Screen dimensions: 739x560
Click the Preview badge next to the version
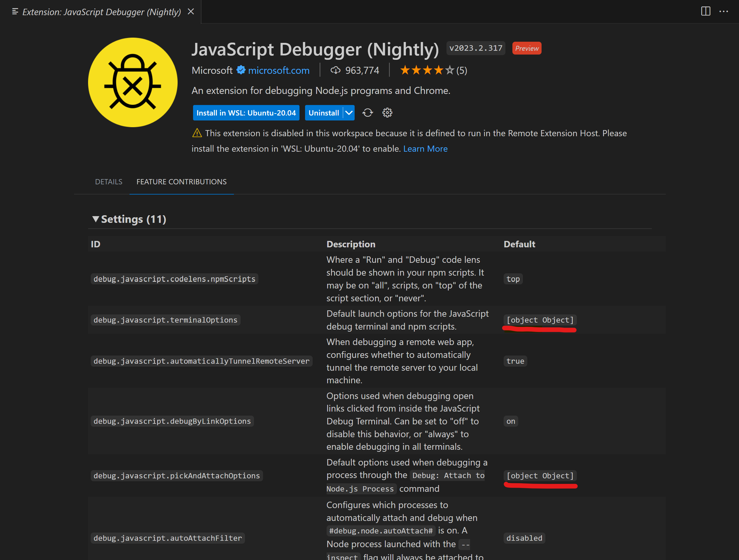pyautogui.click(x=526, y=48)
